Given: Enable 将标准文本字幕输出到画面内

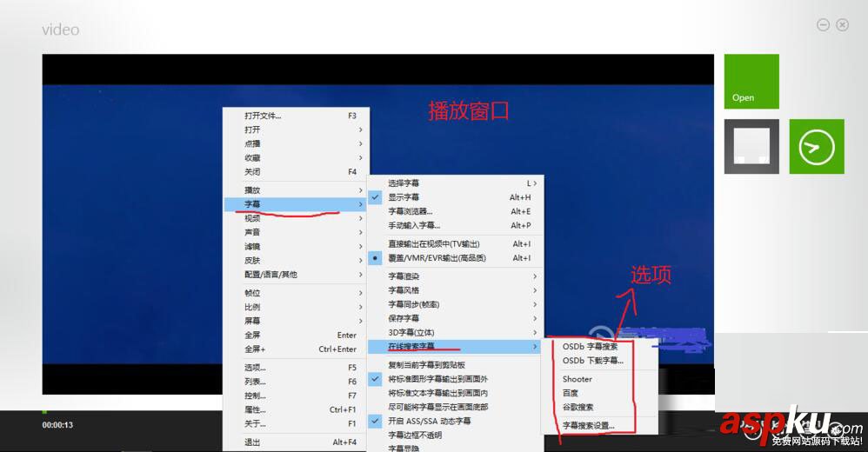Looking at the screenshot, I should pos(457,393).
